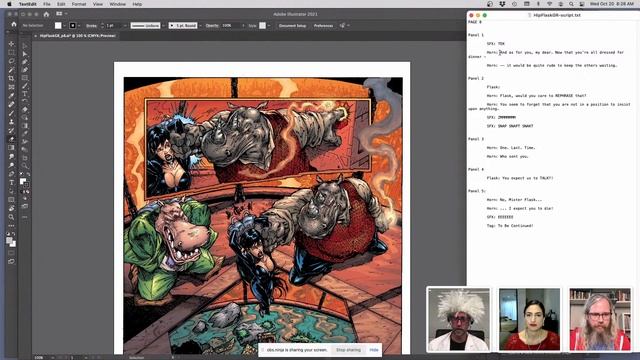This screenshot has width=640, height=360.
Task: Click the bearded man's video thumbnail
Action: coord(600,319)
